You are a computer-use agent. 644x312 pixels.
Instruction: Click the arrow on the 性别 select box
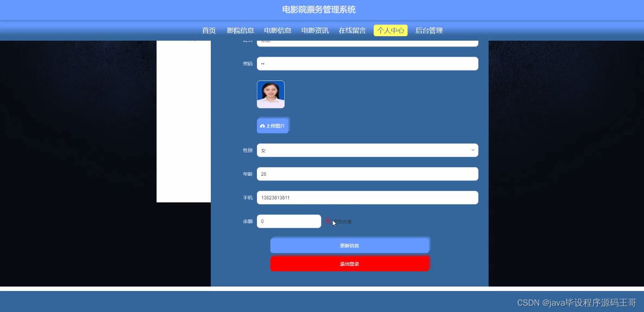click(x=473, y=150)
